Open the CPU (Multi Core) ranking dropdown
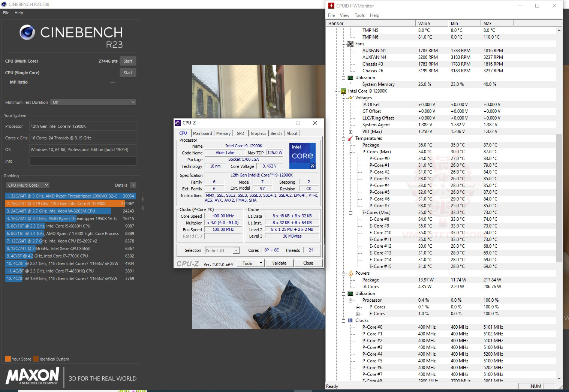The width and height of the screenshot is (569, 392). click(27, 185)
